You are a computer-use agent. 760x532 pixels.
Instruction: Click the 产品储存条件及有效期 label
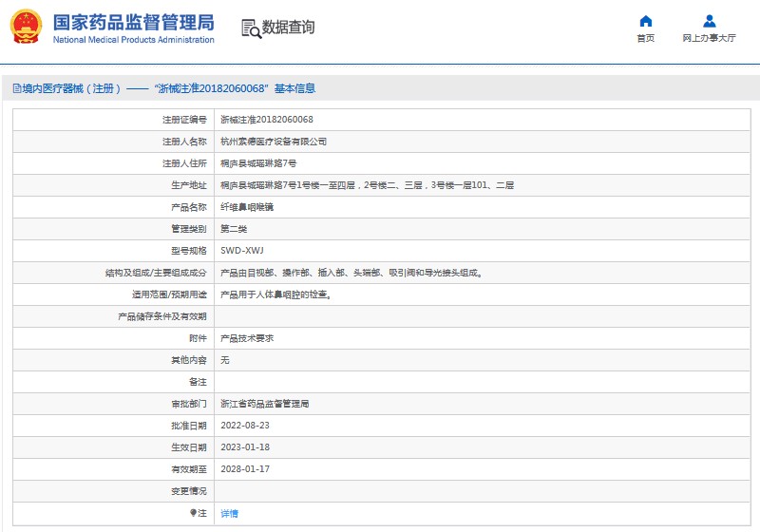[x=162, y=316]
